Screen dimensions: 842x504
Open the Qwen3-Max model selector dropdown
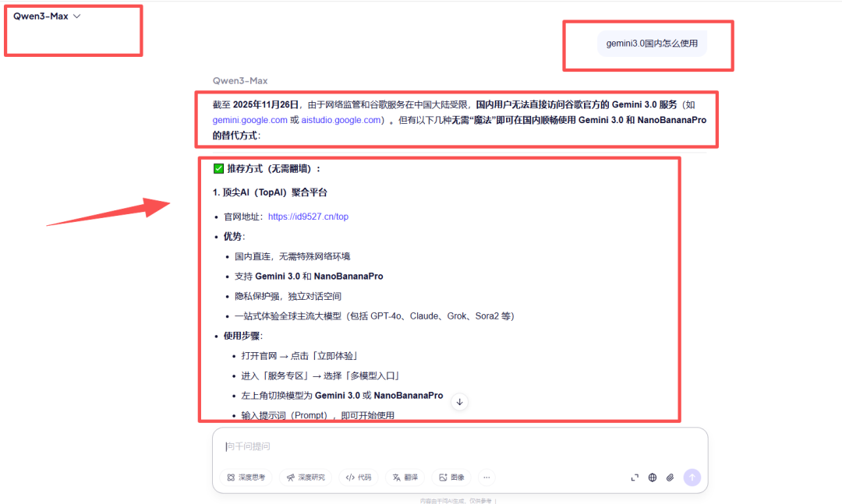pos(47,16)
